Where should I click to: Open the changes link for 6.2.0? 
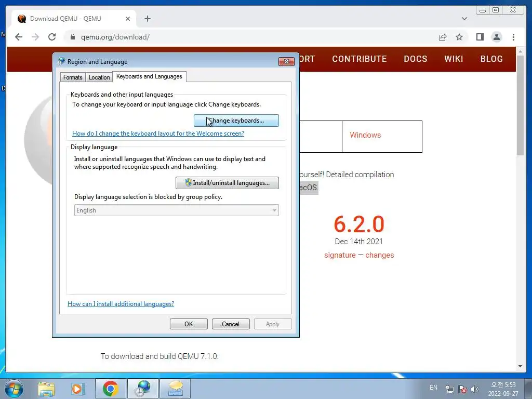click(379, 255)
